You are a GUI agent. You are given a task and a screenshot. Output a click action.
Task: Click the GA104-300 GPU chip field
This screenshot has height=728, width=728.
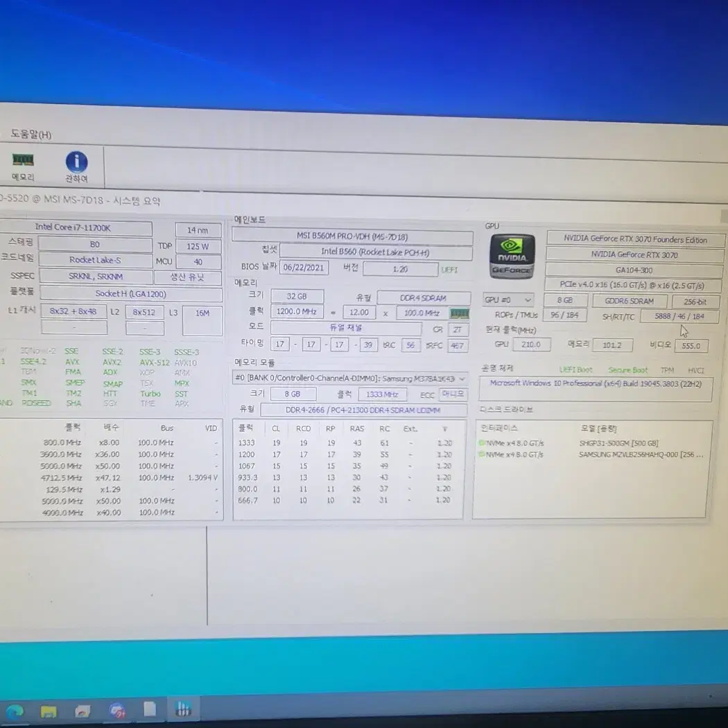[x=634, y=270]
